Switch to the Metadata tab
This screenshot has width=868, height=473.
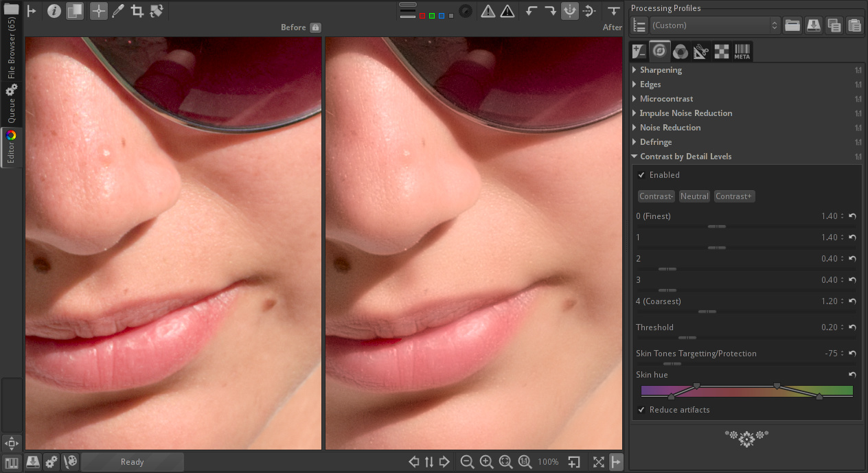(x=742, y=51)
